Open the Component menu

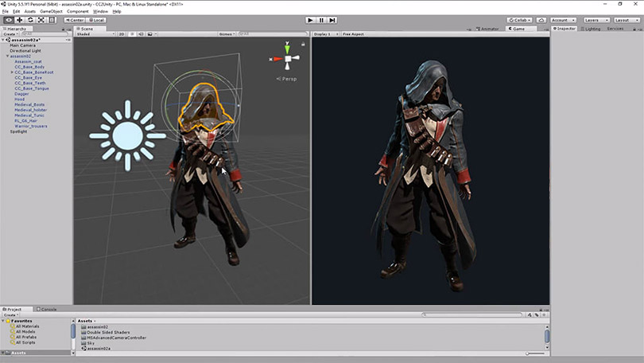pyautogui.click(x=78, y=11)
